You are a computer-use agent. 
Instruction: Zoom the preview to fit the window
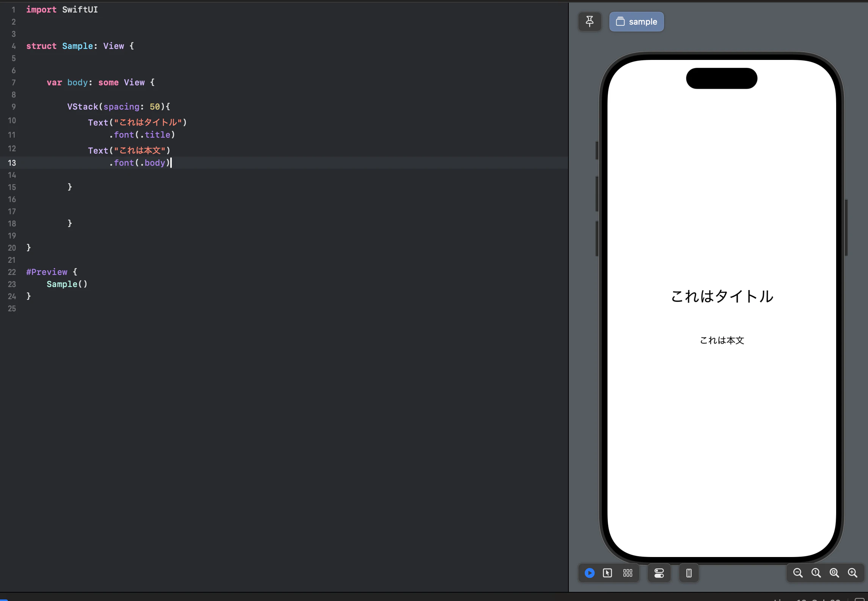[x=834, y=573]
